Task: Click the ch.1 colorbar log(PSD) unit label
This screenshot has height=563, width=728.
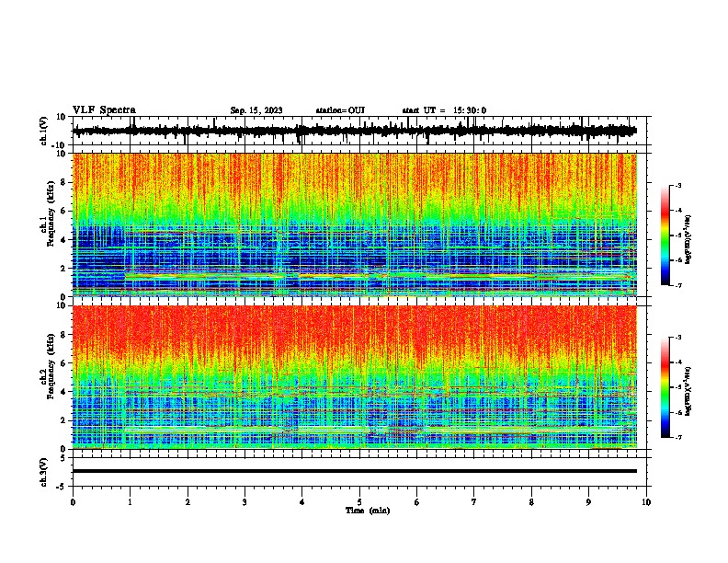Action: [688, 240]
